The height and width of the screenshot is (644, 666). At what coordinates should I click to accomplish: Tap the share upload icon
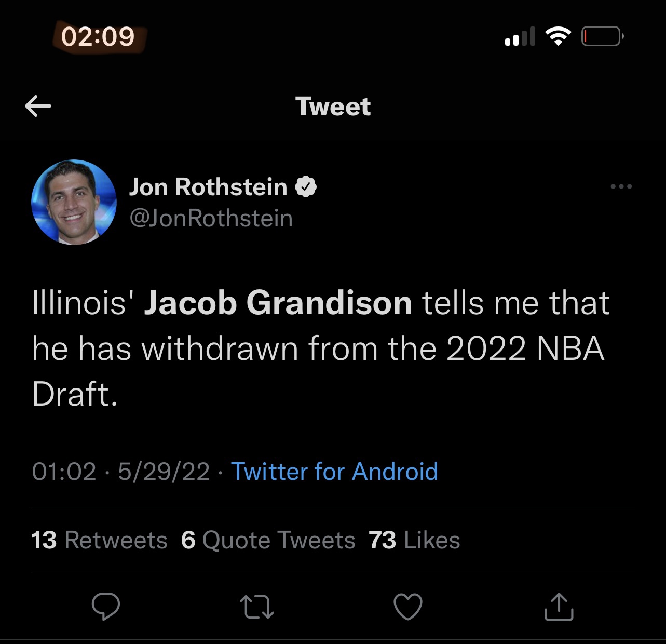(559, 607)
